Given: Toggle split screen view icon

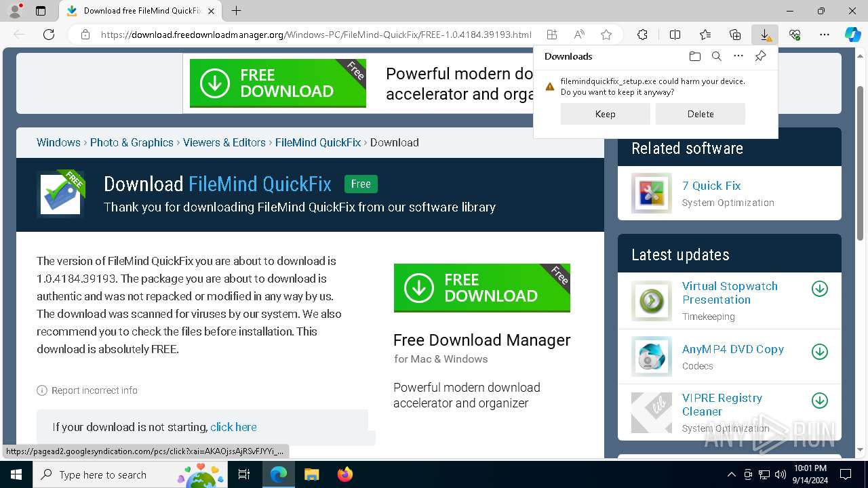Looking at the screenshot, I should tap(675, 35).
